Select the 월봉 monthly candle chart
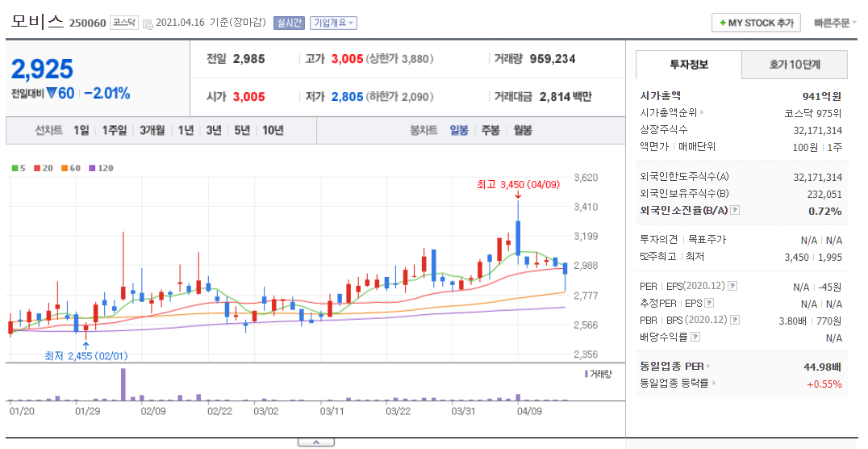Image resolution: width=868 pixels, height=449 pixels. click(523, 130)
